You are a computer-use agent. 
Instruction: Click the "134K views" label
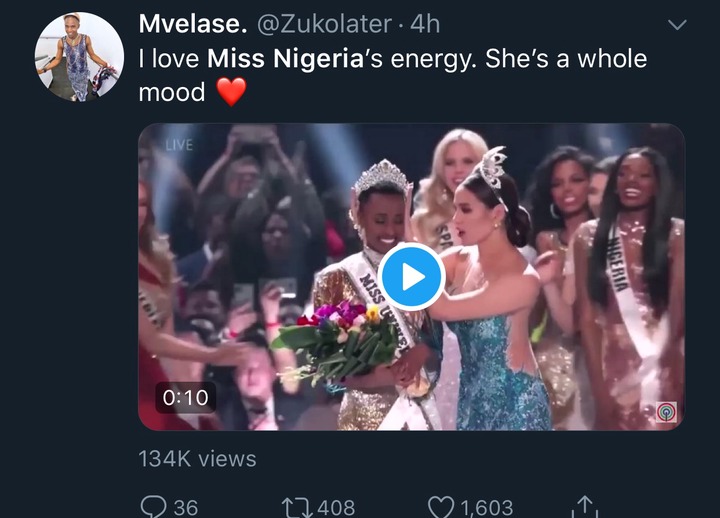(197, 459)
